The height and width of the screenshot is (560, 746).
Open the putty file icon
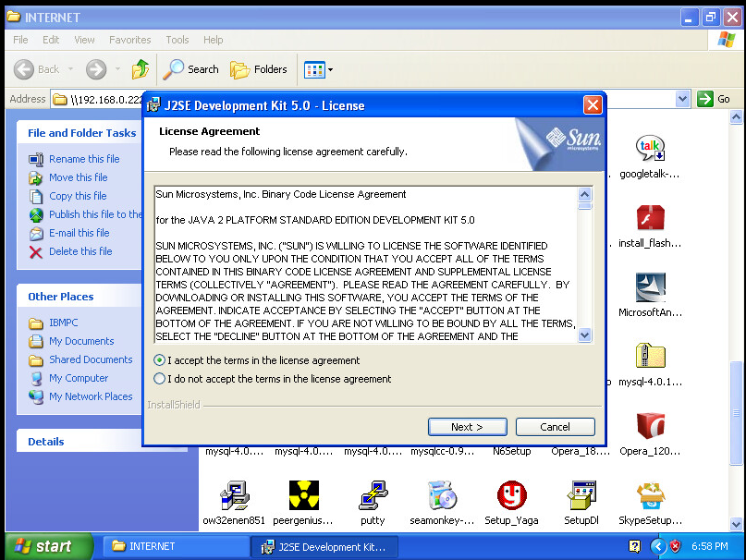pos(373,496)
